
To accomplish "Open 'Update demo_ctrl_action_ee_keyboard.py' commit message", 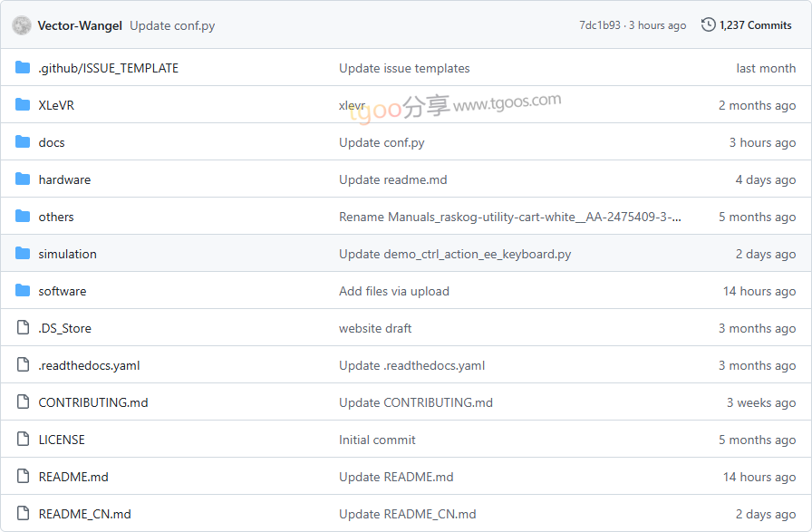I will pyautogui.click(x=455, y=254).
